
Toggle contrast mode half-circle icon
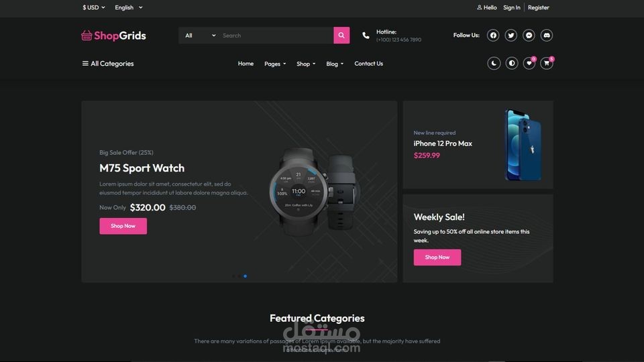point(511,63)
